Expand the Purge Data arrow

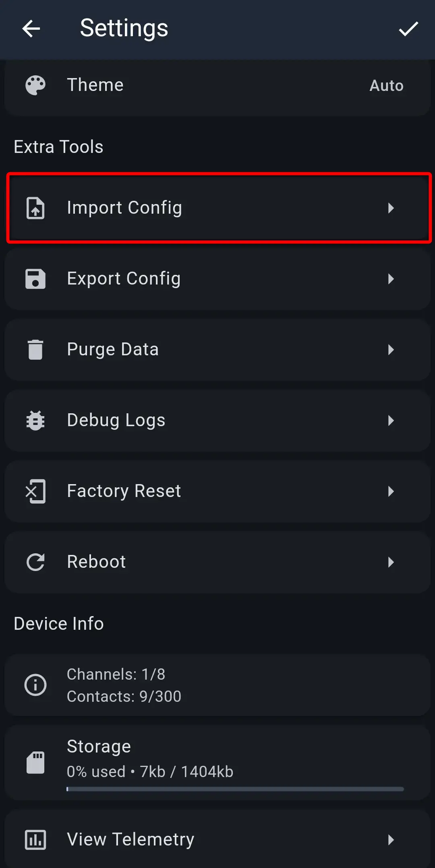(x=390, y=350)
